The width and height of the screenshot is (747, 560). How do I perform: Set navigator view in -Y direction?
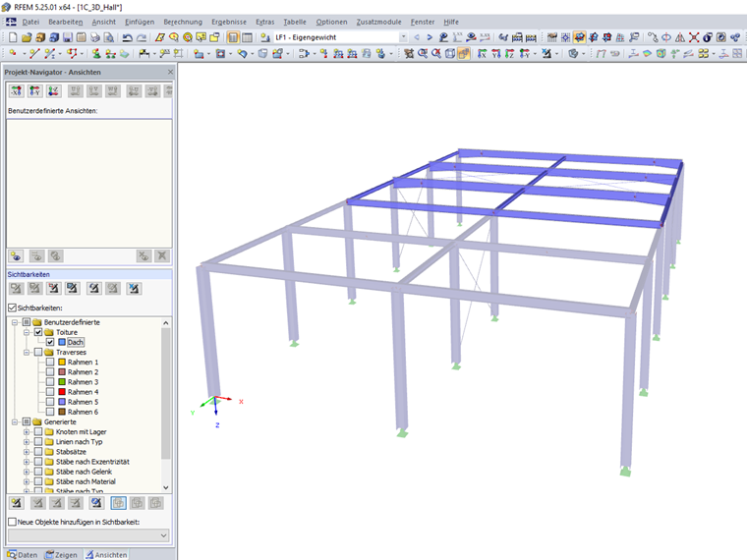pyautogui.click(x=34, y=91)
